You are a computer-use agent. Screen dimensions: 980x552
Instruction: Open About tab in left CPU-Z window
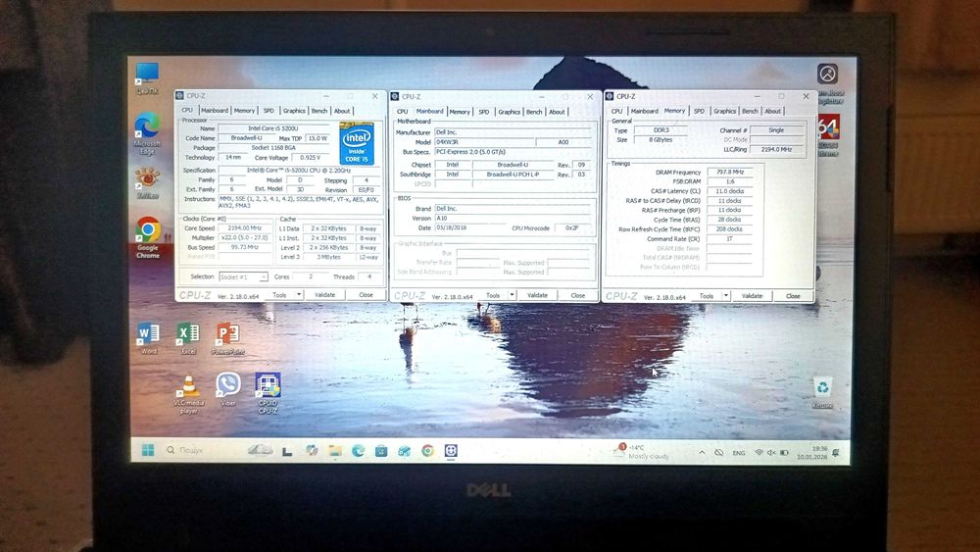(342, 111)
